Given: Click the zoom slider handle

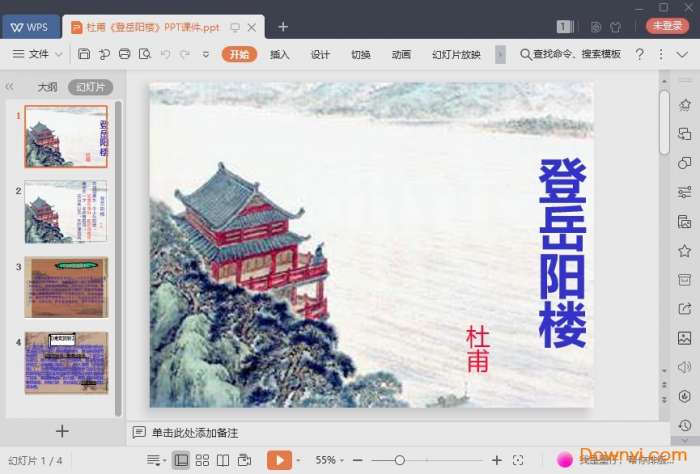Looking at the screenshot, I should click(400, 460).
